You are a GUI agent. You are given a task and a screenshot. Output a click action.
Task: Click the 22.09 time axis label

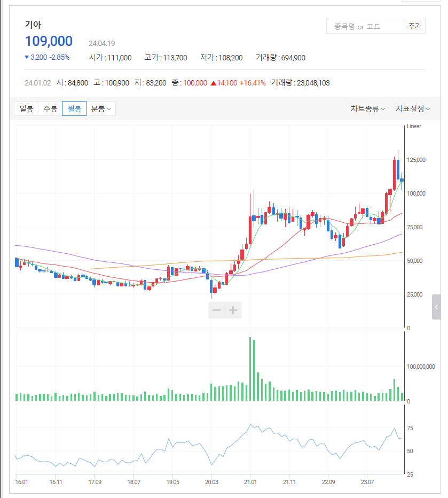[x=328, y=482]
